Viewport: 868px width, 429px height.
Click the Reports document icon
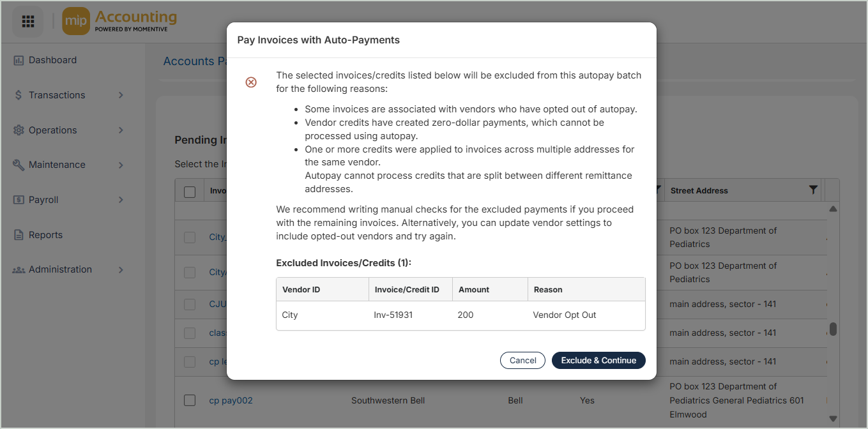19,235
